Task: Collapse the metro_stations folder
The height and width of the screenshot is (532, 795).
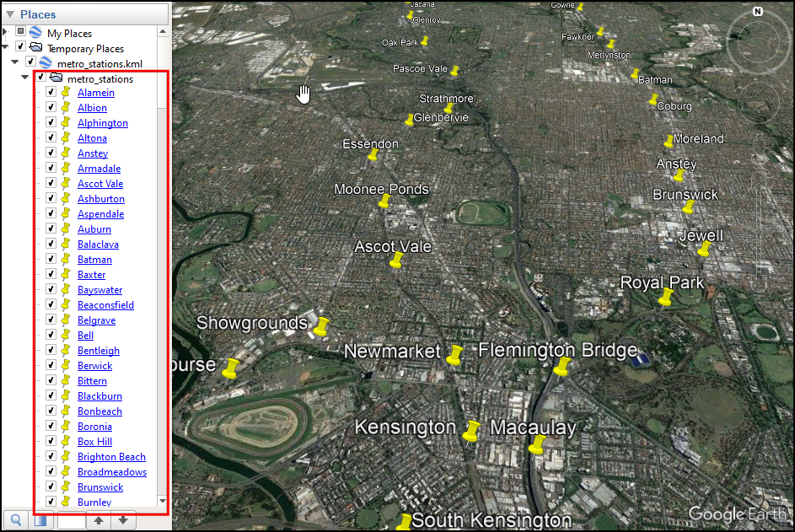Action: click(x=25, y=79)
